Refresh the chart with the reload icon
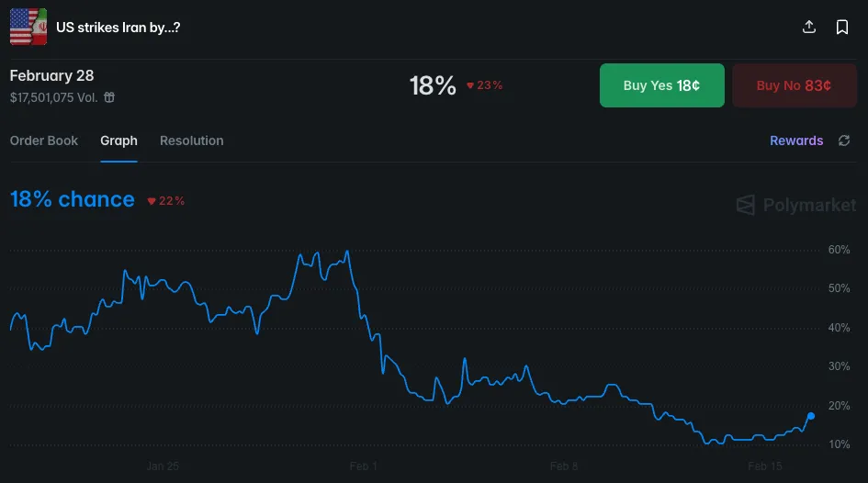The width and height of the screenshot is (868, 483). (x=844, y=140)
